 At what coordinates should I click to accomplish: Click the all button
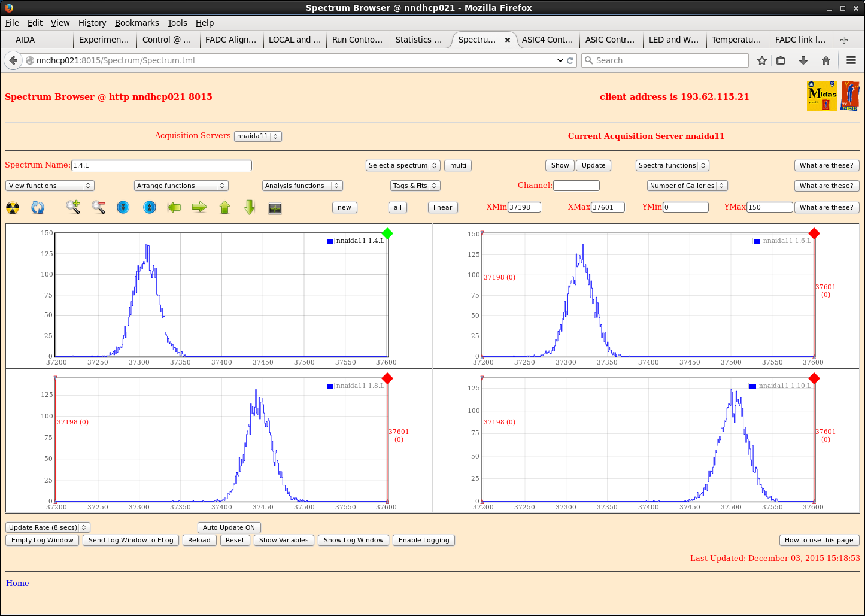coord(397,207)
